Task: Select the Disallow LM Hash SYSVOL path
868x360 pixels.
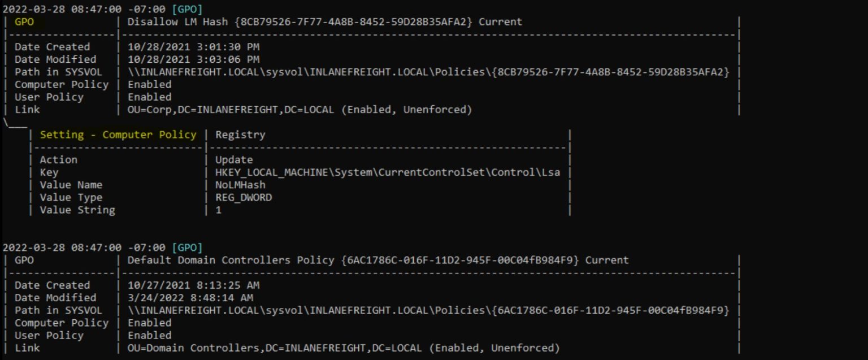Action: tap(428, 72)
